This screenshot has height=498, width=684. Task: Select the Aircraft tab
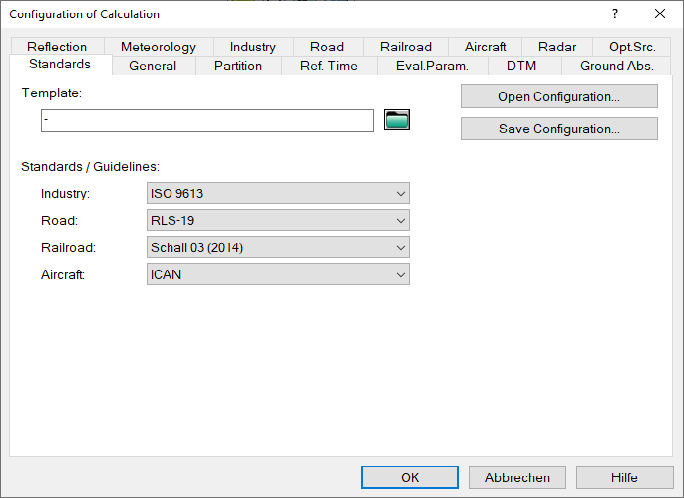[485, 47]
